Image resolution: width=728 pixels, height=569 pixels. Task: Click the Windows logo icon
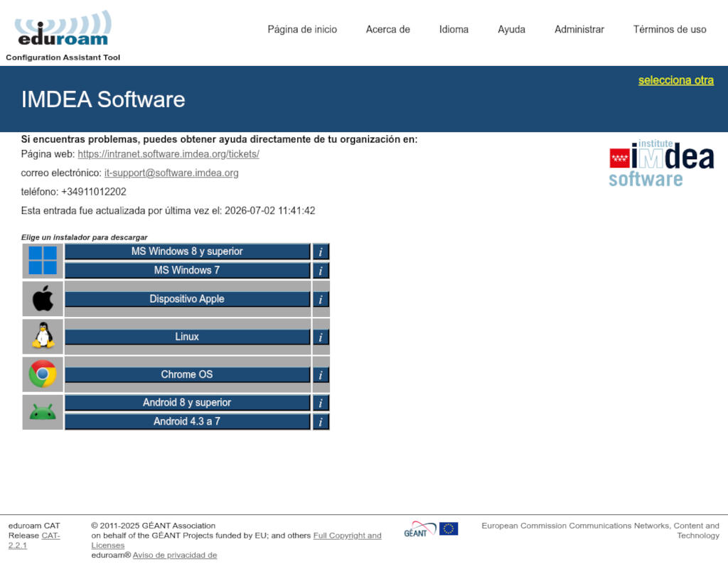[x=43, y=261]
